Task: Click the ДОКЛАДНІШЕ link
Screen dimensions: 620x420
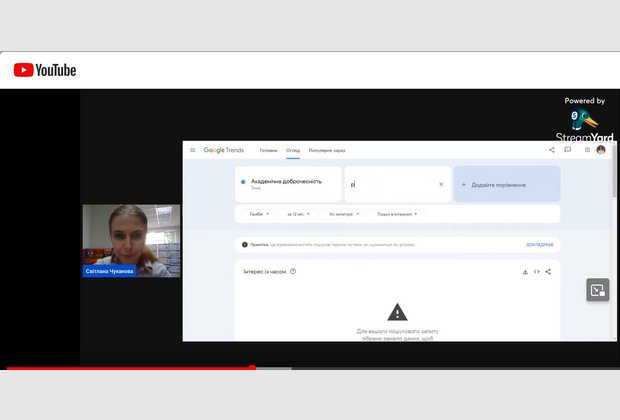Action: pos(539,244)
